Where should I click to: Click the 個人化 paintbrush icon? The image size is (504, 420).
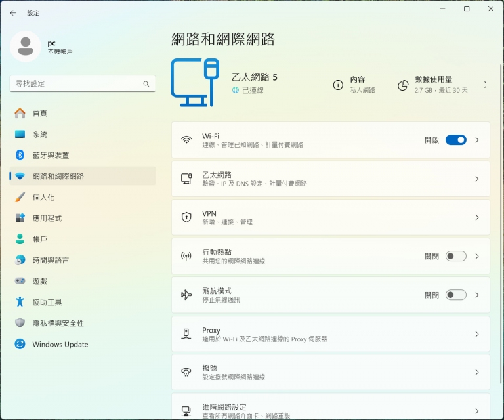click(20, 197)
